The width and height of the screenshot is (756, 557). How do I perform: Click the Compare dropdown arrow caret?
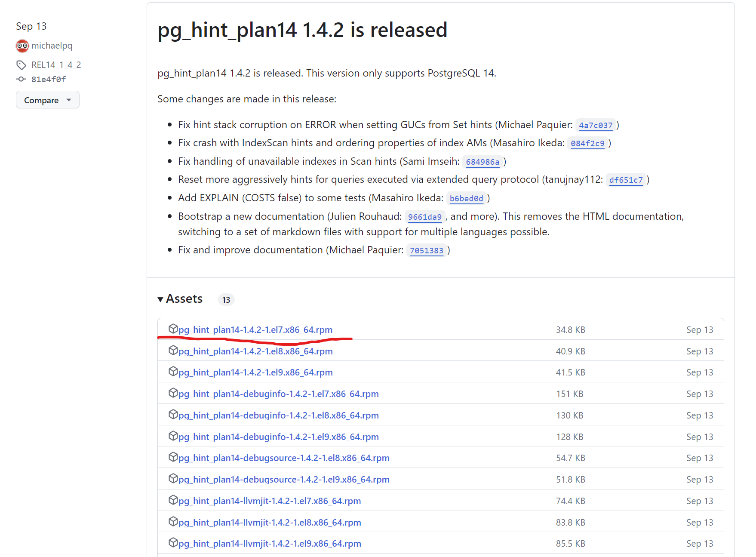(x=69, y=100)
